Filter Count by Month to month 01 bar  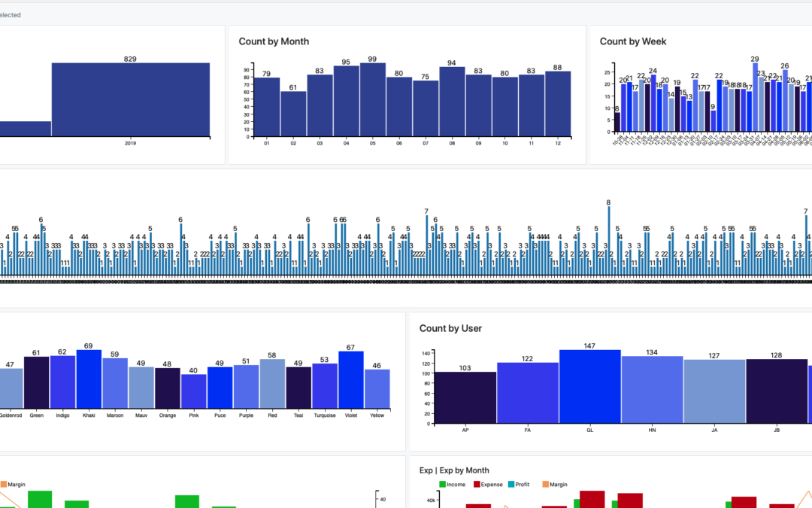tap(267, 108)
